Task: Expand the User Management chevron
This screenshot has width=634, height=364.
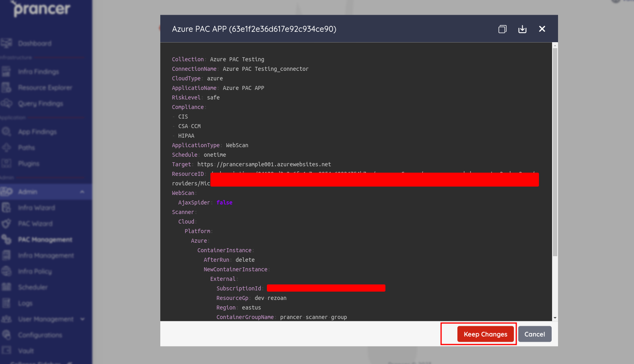Action: click(x=82, y=319)
